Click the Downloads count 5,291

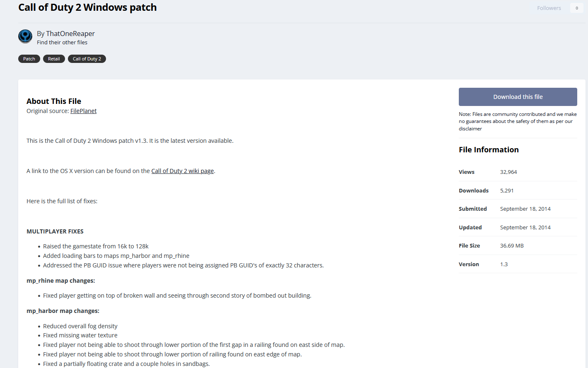pos(507,191)
